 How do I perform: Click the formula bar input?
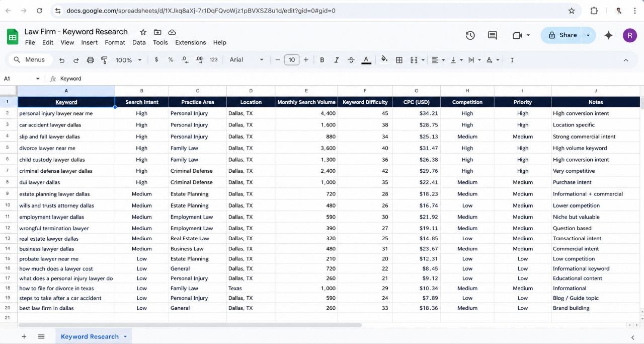point(347,79)
